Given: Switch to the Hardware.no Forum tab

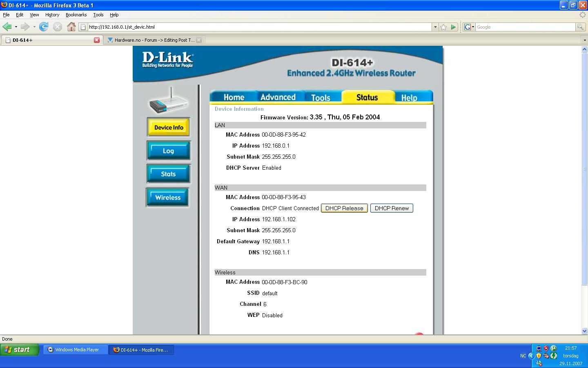Looking at the screenshot, I should point(154,40).
